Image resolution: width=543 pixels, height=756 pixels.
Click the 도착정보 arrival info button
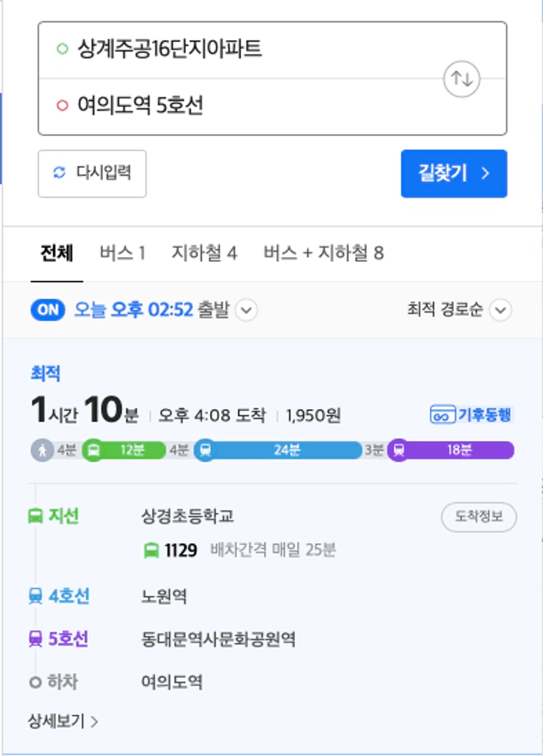pyautogui.click(x=479, y=517)
